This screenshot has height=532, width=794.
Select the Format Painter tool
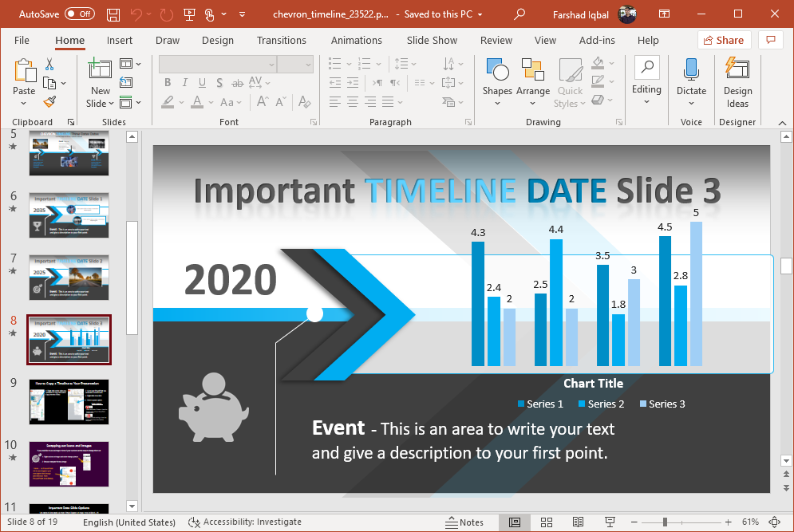tap(49, 102)
